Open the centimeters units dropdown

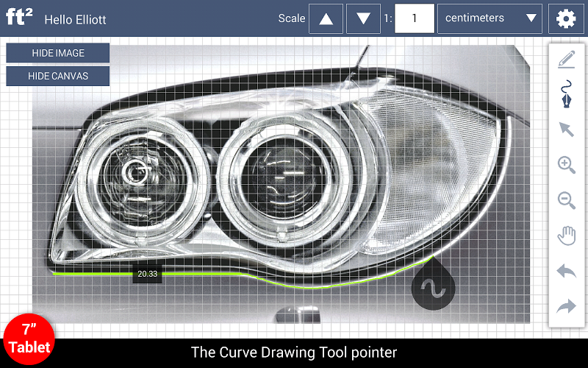[490, 18]
